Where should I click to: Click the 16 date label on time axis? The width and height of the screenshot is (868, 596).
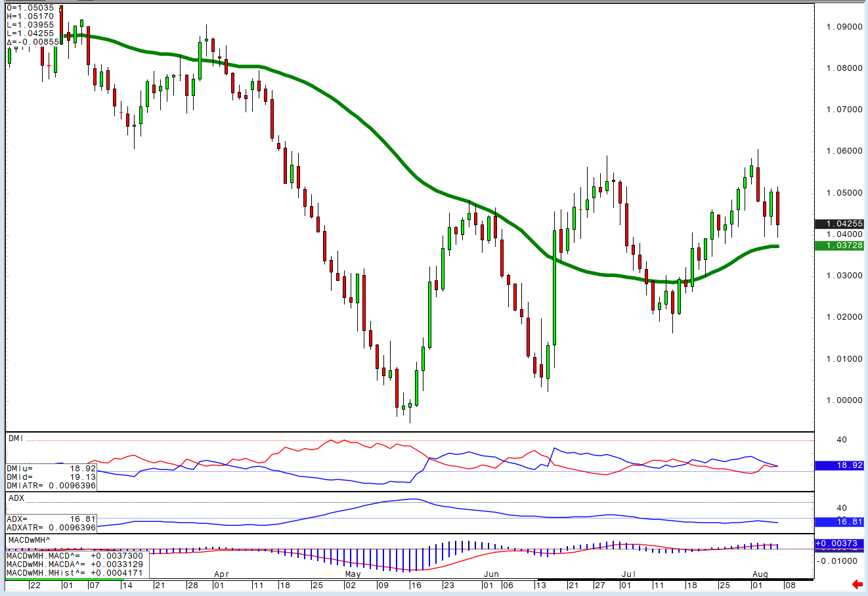pyautogui.click(x=416, y=584)
